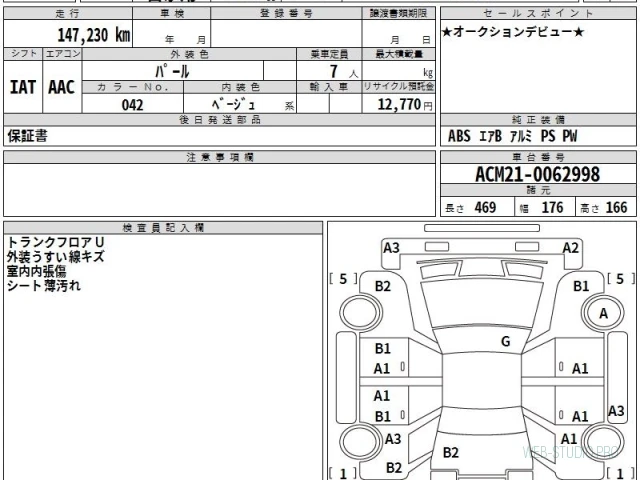The height and width of the screenshot is (480, 640).
Task: Click the G mark on the windshield
Action: click(505, 341)
